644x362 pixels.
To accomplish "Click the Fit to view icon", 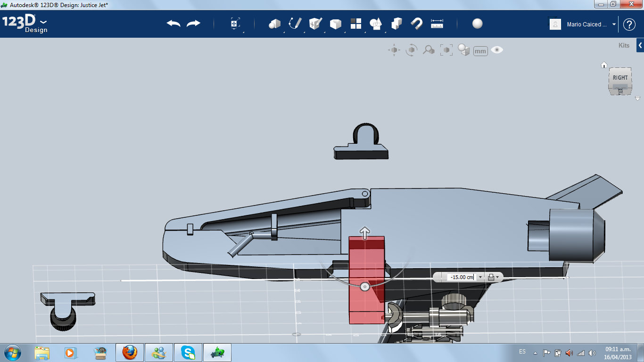I will click(446, 50).
